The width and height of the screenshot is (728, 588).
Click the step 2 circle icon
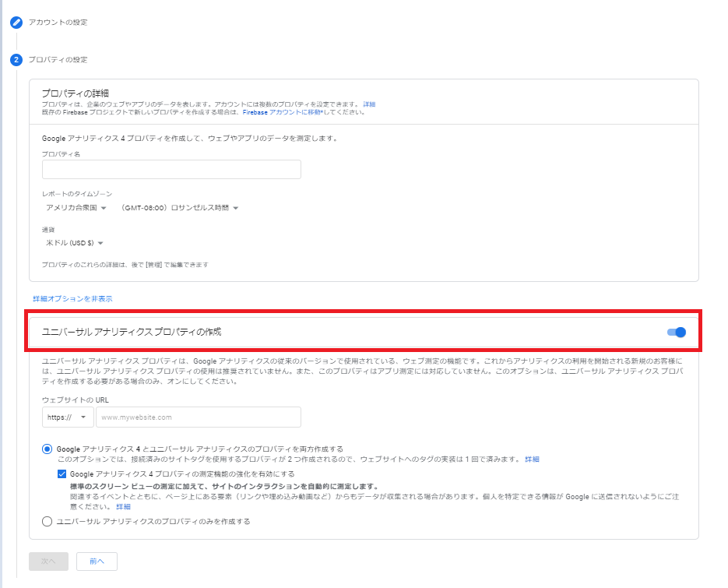coord(16,60)
